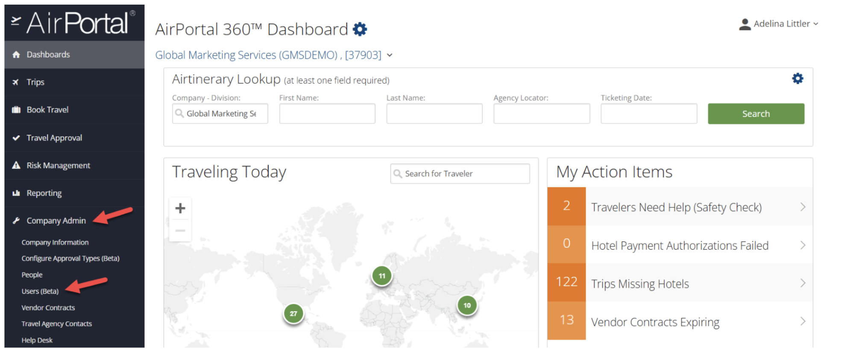The width and height of the screenshot is (868, 350).
Task: Click the Ticketing Date input field
Action: [649, 114]
